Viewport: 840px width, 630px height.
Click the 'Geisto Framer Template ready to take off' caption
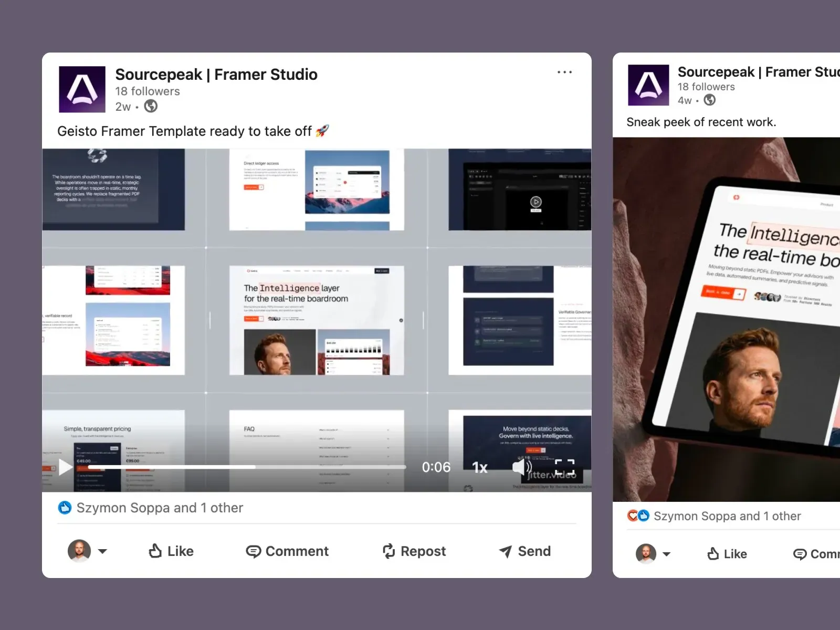coord(193,131)
